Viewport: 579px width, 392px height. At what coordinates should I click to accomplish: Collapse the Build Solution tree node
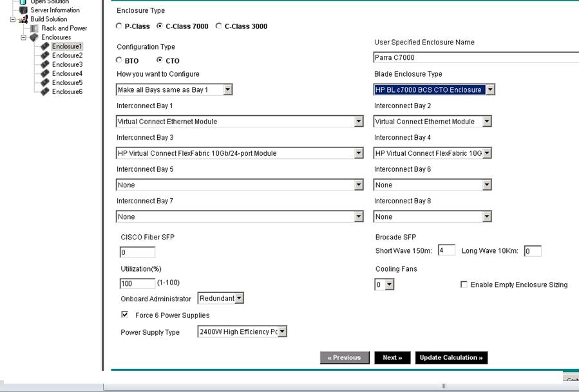click(12, 19)
